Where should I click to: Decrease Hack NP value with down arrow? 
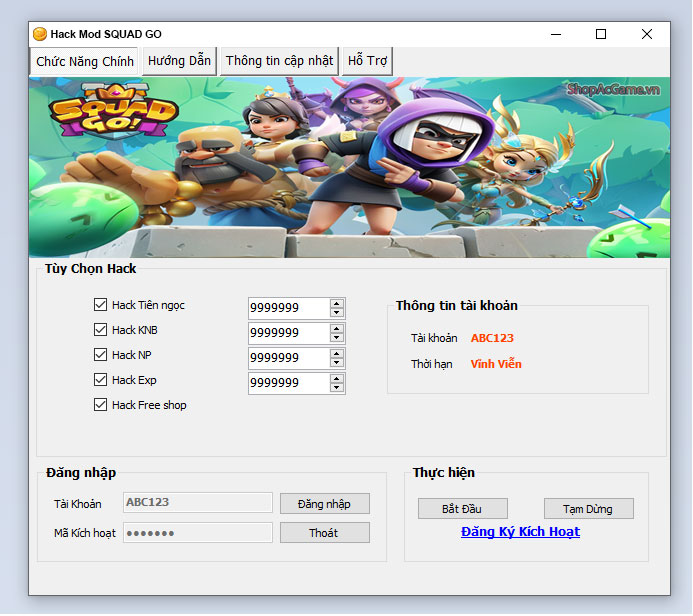[x=337, y=363]
